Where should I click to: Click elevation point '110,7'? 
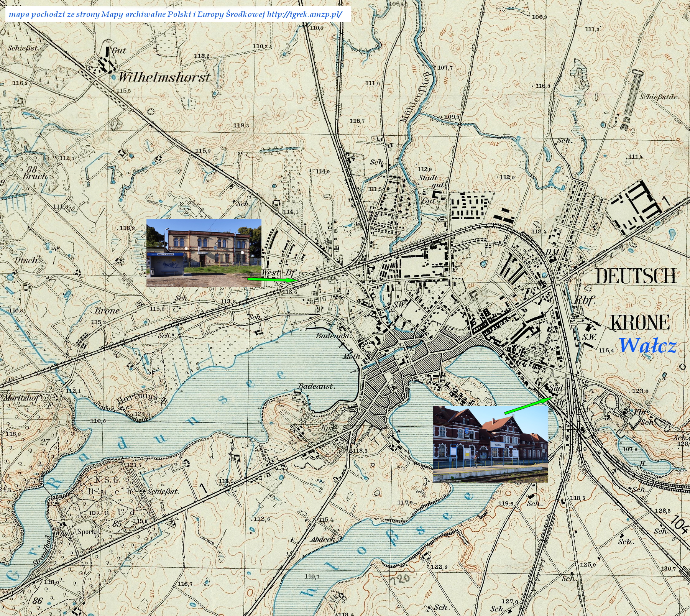coord(312,577)
